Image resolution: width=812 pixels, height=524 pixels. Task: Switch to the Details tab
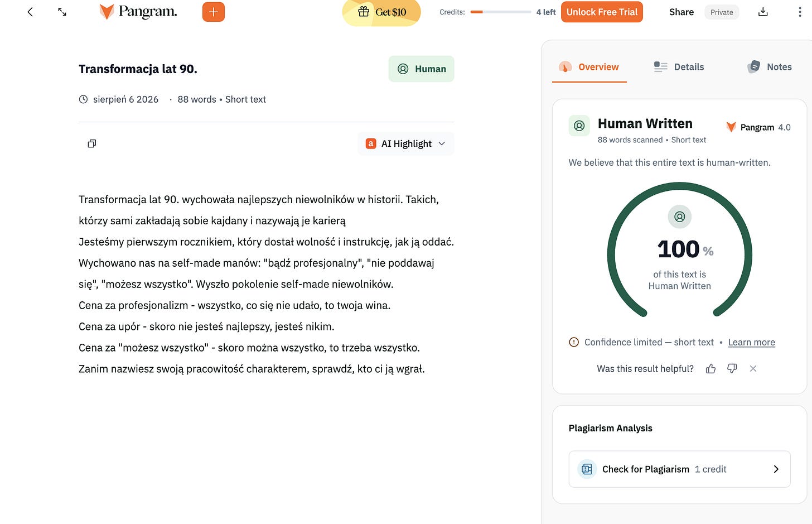(x=679, y=67)
